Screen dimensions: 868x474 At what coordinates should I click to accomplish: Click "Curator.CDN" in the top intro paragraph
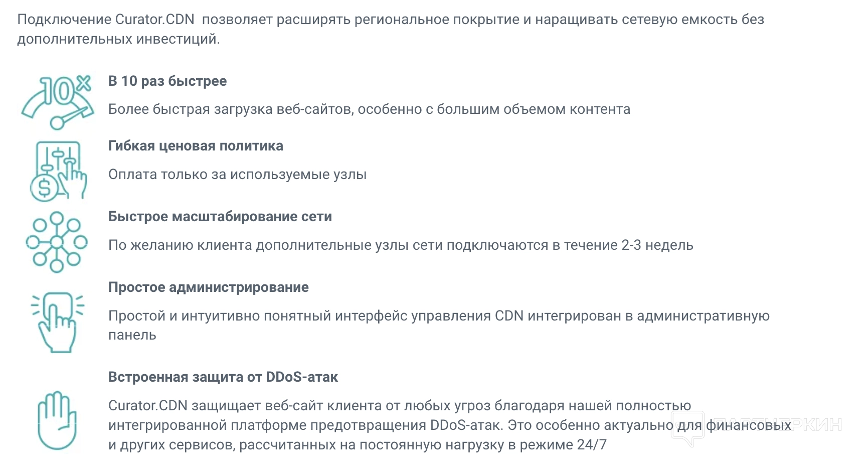(154, 20)
